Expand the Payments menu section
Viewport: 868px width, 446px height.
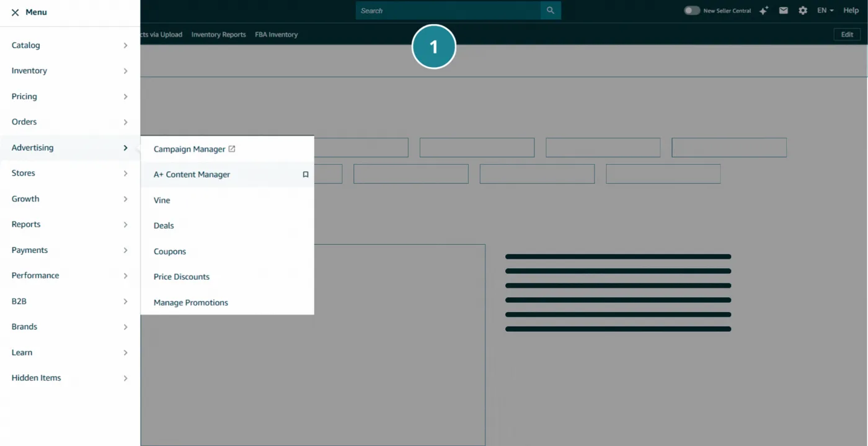[70, 250]
